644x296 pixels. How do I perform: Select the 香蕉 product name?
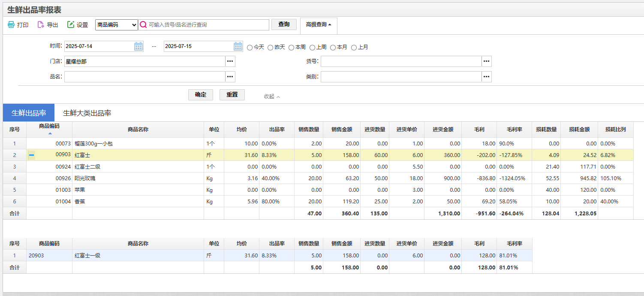click(x=80, y=202)
